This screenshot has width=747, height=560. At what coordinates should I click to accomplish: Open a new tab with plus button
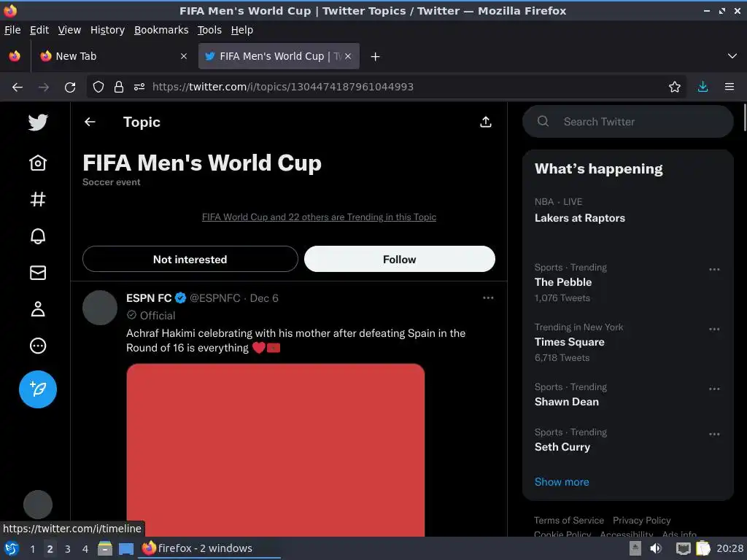376,57
